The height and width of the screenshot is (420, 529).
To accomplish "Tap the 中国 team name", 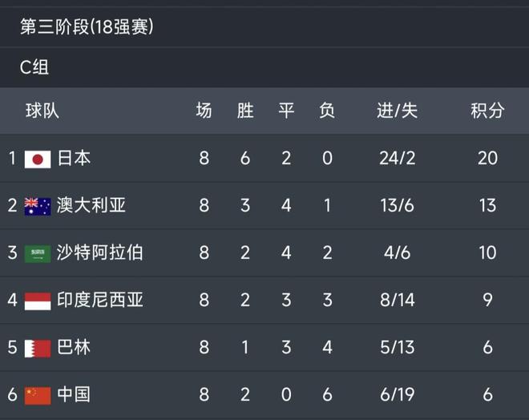I will 74,395.
